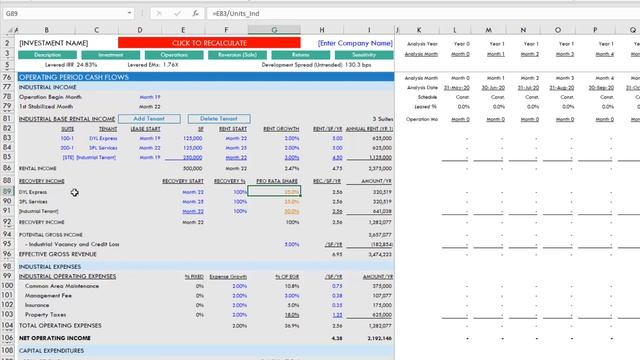The height and width of the screenshot is (360, 640).
Task: Click suite 100-1 cell in row 83
Action: pyautogui.click(x=67, y=138)
